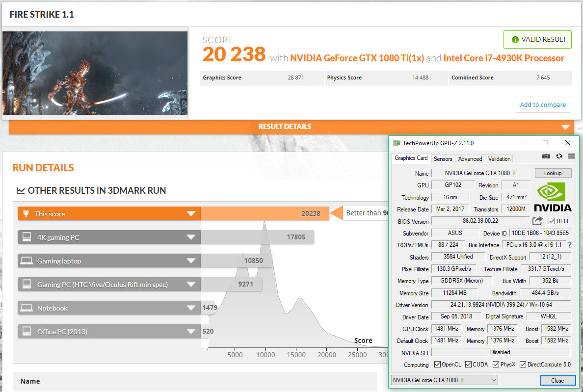Image resolution: width=583 pixels, height=392 pixels.
Task: Click the Fire Strike benchmark thumbnail
Action: point(95,73)
